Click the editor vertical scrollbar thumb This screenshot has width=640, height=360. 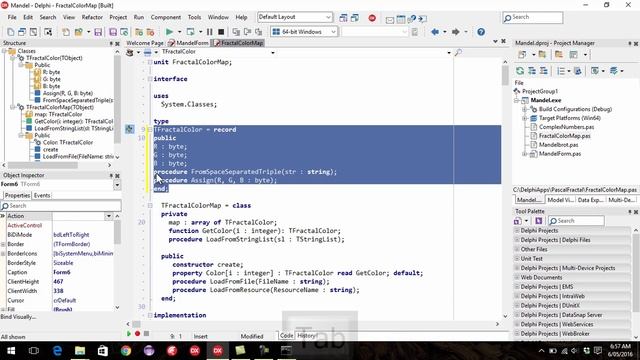point(505,75)
